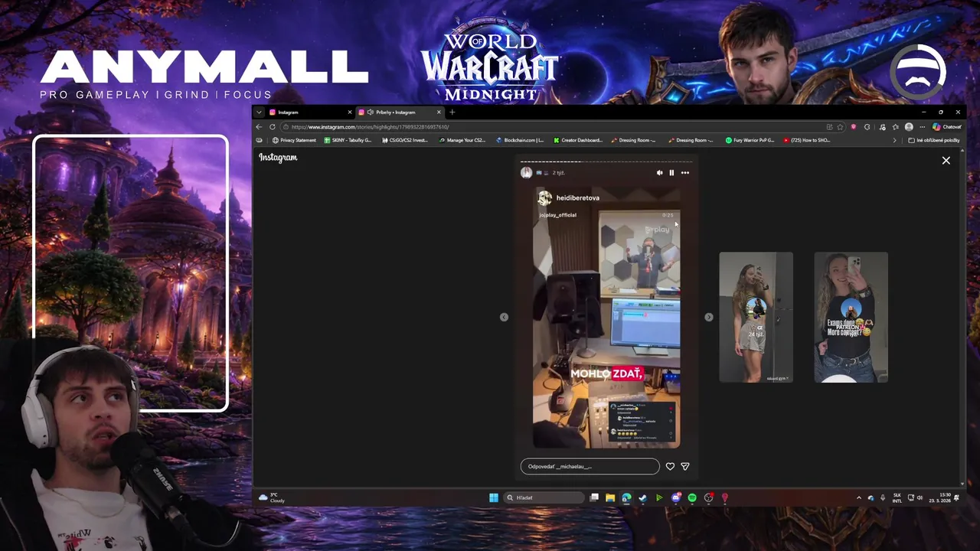Open the YouTube How to SHO bookmark
This screenshot has height=551, width=980.
pyautogui.click(x=807, y=141)
